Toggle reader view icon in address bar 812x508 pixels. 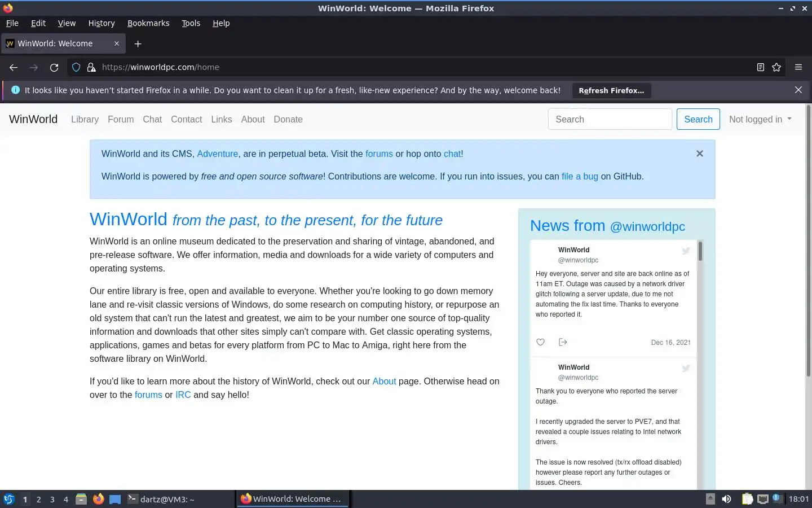tap(761, 67)
